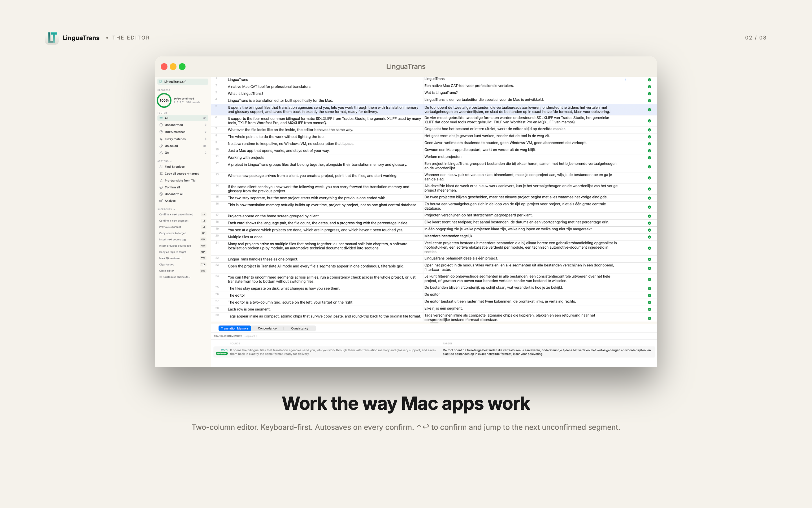Image resolution: width=812 pixels, height=508 pixels.
Task: Select the Fuzzy matches filter
Action: tap(183, 139)
